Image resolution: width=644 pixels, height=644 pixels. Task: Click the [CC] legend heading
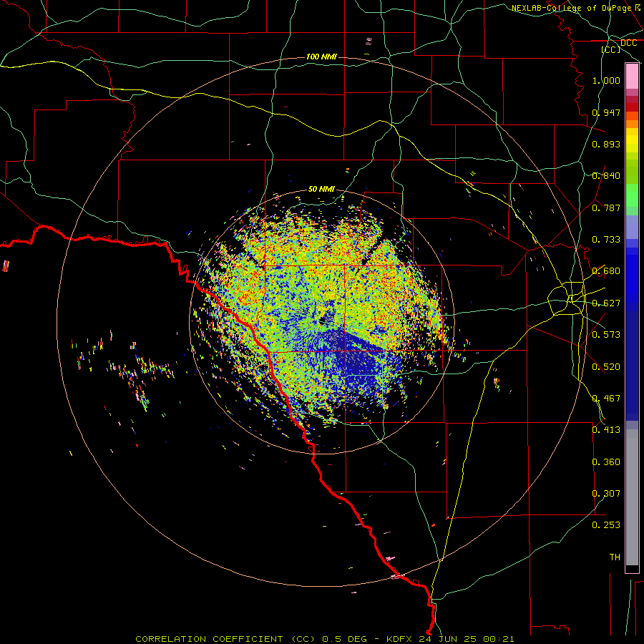(611, 49)
